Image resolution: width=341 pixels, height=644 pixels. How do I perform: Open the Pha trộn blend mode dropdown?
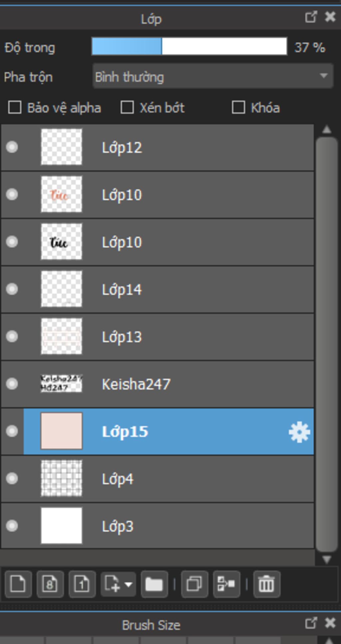point(213,77)
